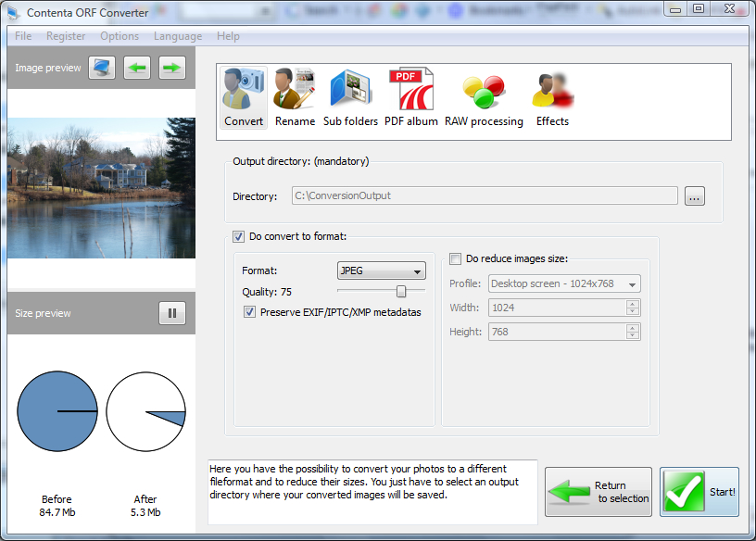Open the PDF album tool
This screenshot has height=541, width=756.
[x=411, y=98]
